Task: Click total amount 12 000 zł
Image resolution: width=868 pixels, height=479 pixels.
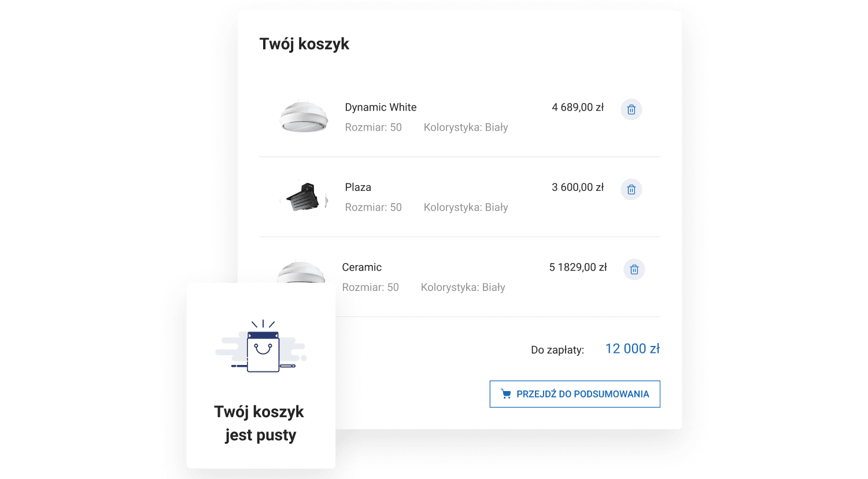Action: click(x=632, y=349)
